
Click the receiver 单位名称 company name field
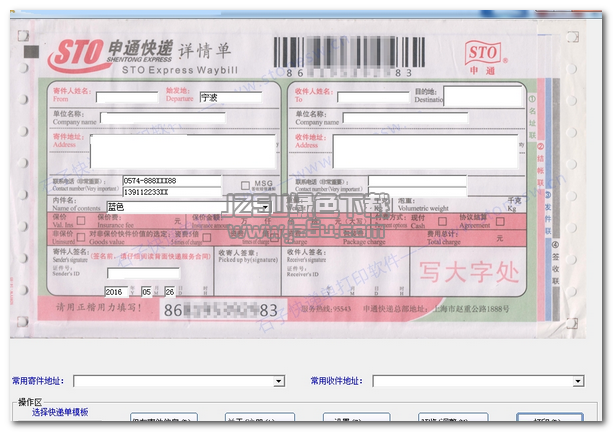click(405, 118)
